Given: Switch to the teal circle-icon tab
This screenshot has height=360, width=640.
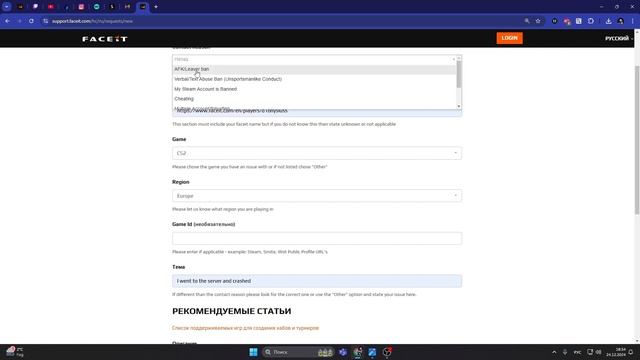Looking at the screenshot, I should 96,7.
